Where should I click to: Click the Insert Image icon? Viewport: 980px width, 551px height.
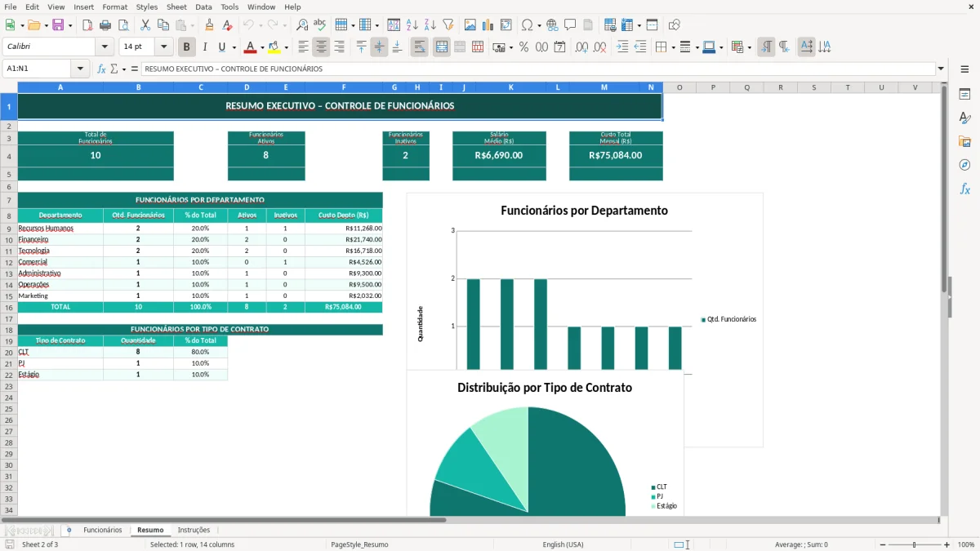click(x=470, y=25)
